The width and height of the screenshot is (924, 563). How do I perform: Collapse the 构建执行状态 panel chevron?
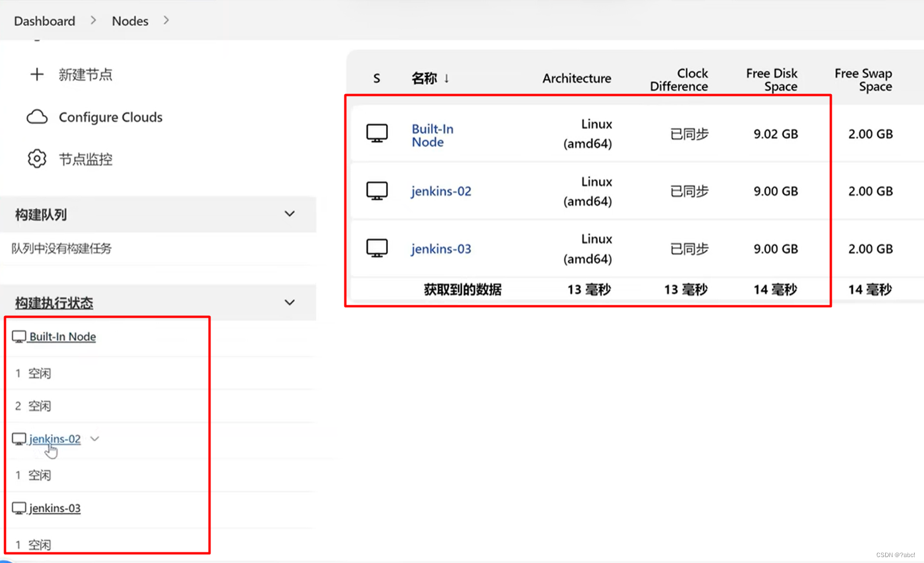tap(290, 302)
